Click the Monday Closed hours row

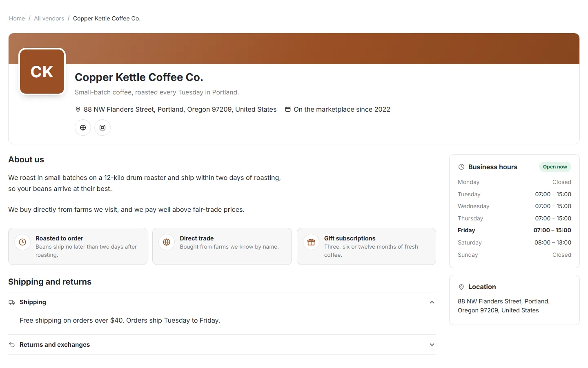(514, 182)
